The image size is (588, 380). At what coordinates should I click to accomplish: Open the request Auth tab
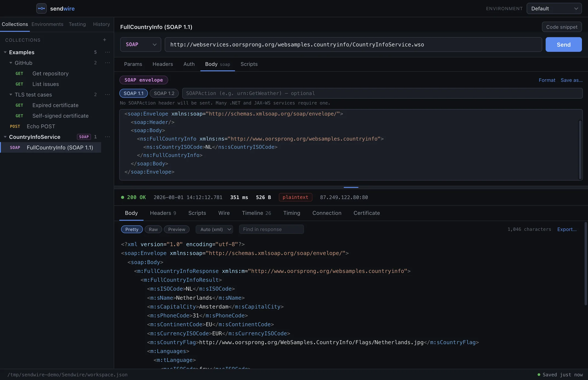[x=189, y=64]
